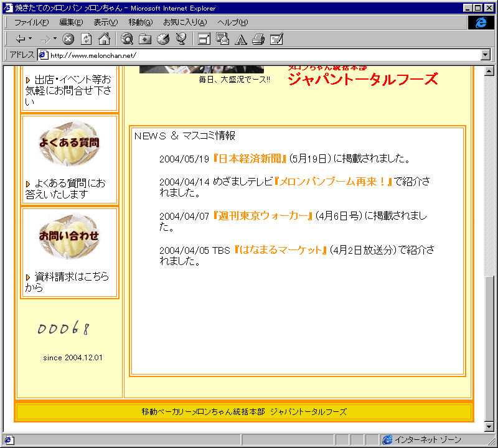This screenshot has width=498, height=448.
Task: Click the ジャパントータルフーズ red heading
Action: point(363,79)
